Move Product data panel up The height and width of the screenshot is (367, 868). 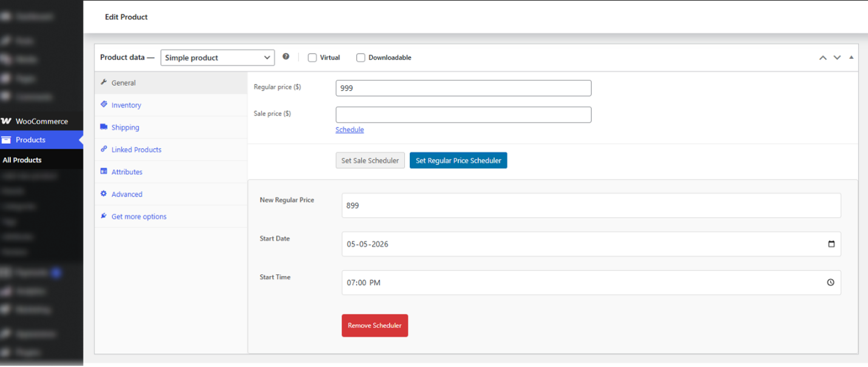[823, 58]
